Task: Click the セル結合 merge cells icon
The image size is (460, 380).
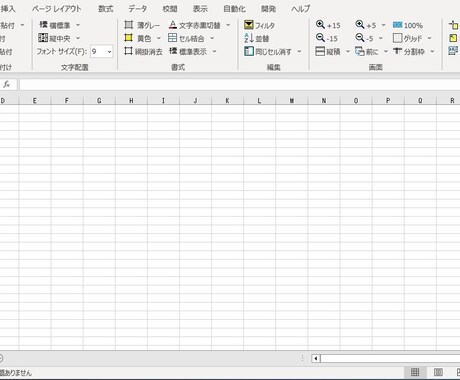Action: pos(172,38)
